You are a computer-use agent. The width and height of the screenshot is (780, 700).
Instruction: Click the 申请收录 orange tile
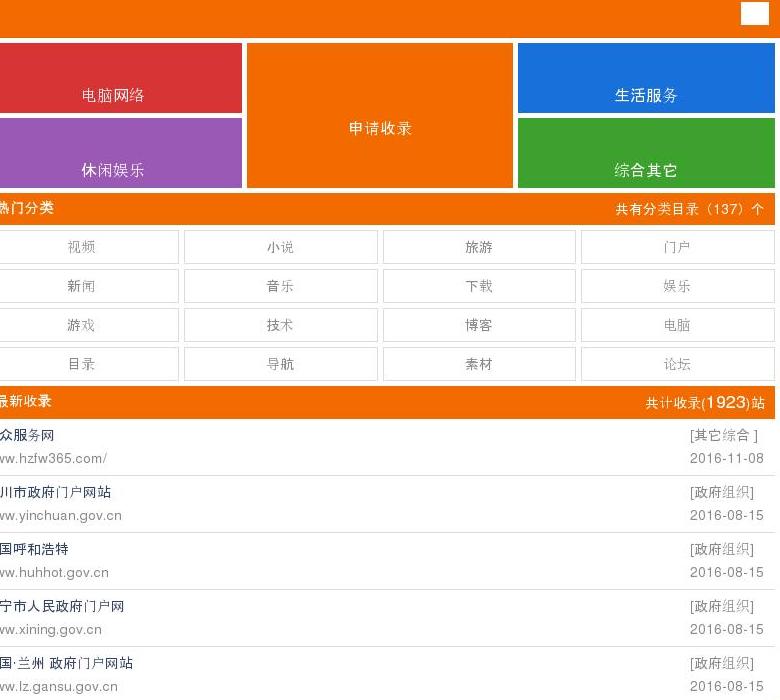click(x=380, y=115)
